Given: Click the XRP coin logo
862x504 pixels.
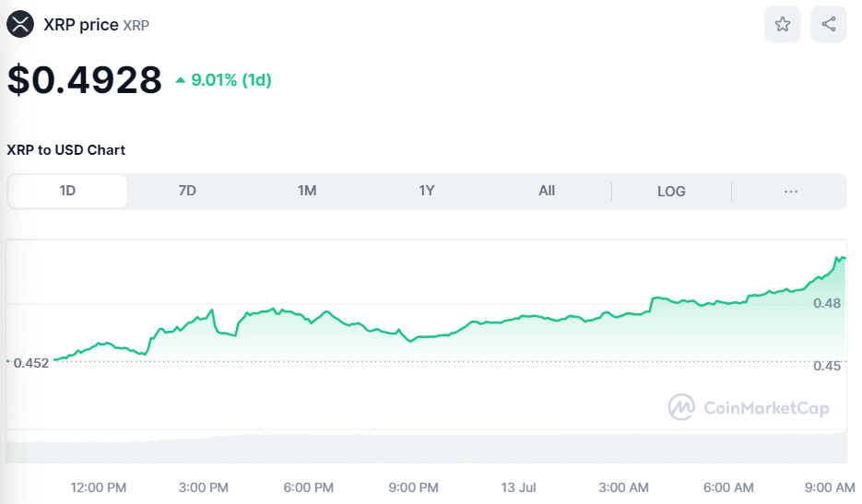Looking at the screenshot, I should click(20, 24).
